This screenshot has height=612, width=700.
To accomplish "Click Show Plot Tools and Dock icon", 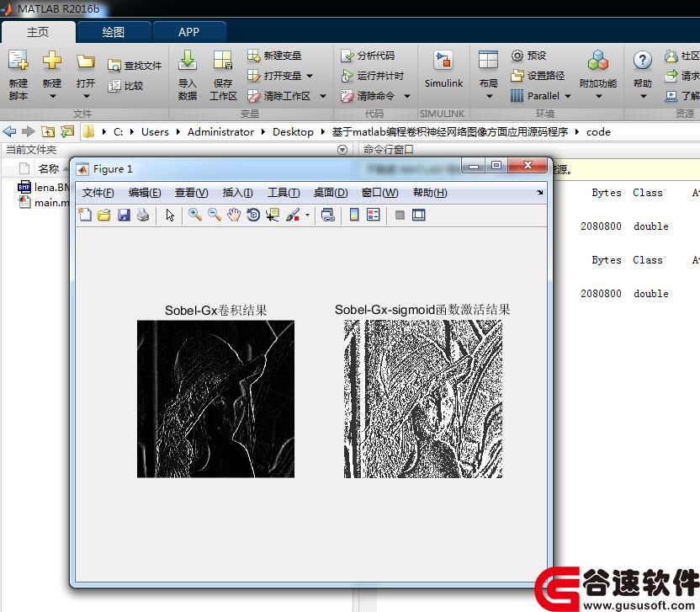I will pyautogui.click(x=419, y=215).
